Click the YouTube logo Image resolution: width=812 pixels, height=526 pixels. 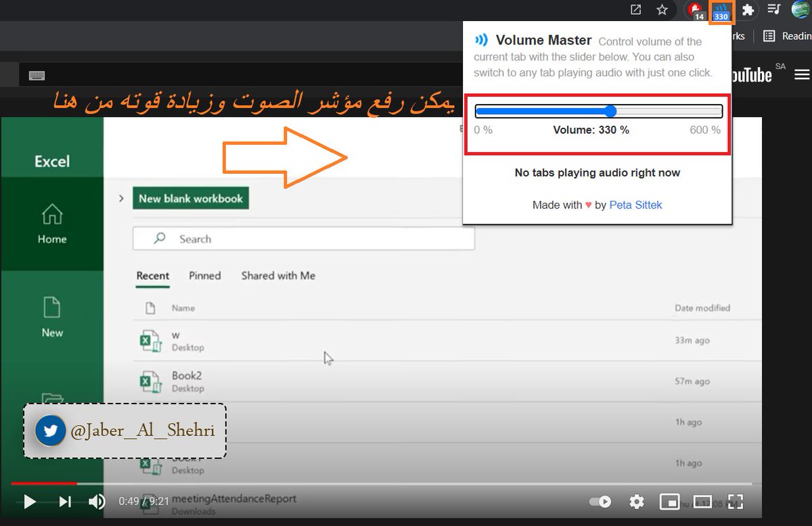coord(752,74)
